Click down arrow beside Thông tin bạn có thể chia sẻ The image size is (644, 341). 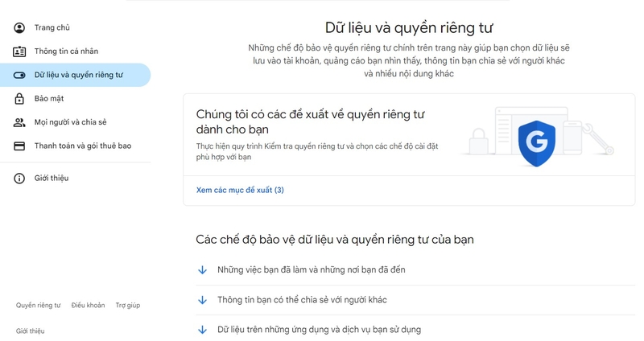point(203,300)
